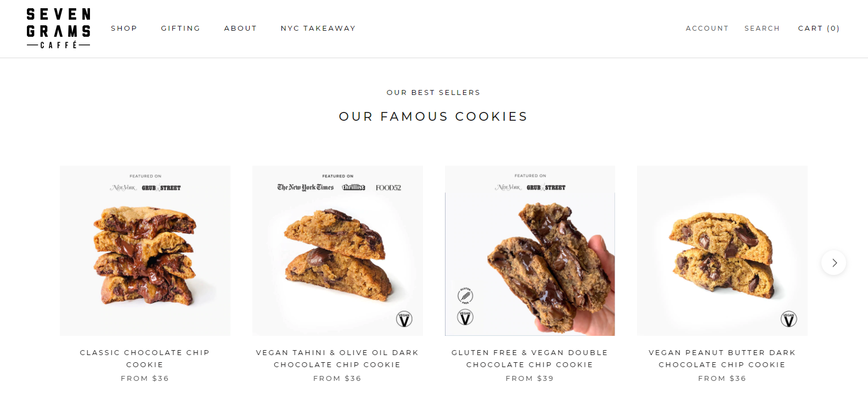Open the Search link
This screenshot has width=868, height=416.
pos(762,29)
